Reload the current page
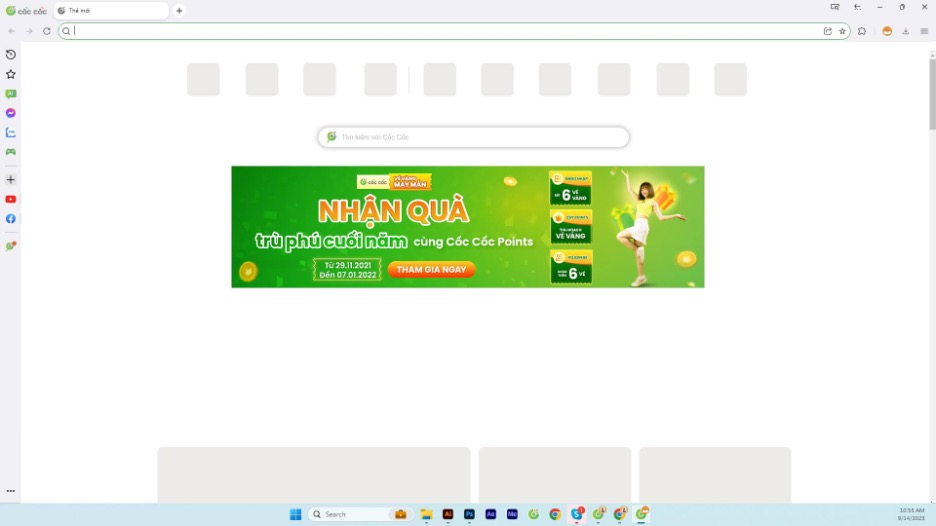 (x=47, y=31)
